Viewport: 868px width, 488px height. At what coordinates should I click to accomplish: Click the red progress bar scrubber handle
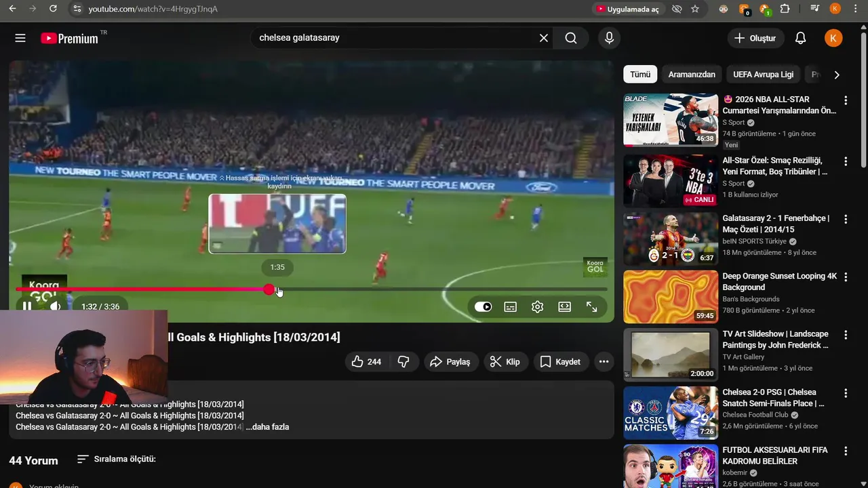coord(269,289)
